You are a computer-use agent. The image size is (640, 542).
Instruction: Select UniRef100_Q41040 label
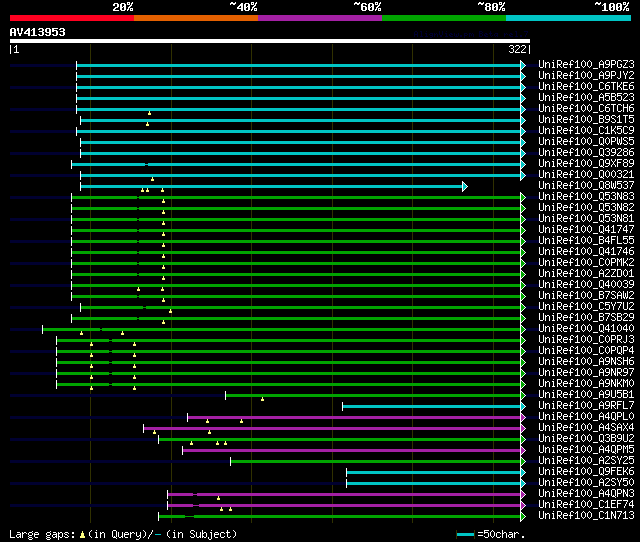586,329
